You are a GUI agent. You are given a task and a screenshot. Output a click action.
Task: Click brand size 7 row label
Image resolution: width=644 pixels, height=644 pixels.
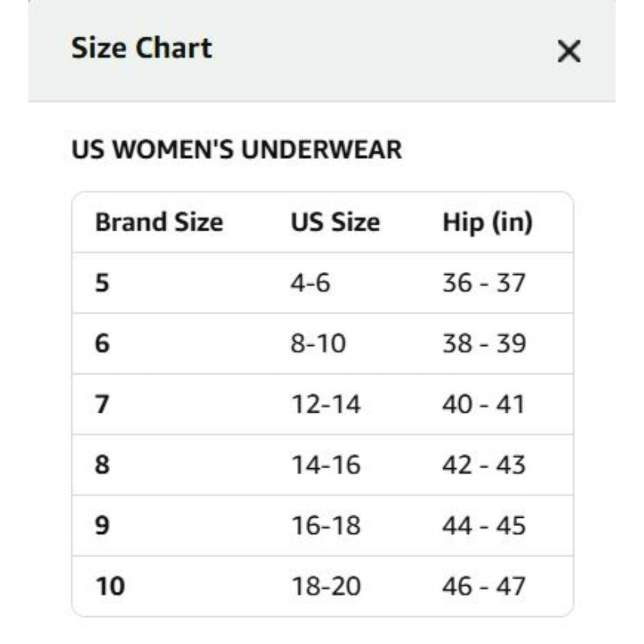[x=102, y=404]
